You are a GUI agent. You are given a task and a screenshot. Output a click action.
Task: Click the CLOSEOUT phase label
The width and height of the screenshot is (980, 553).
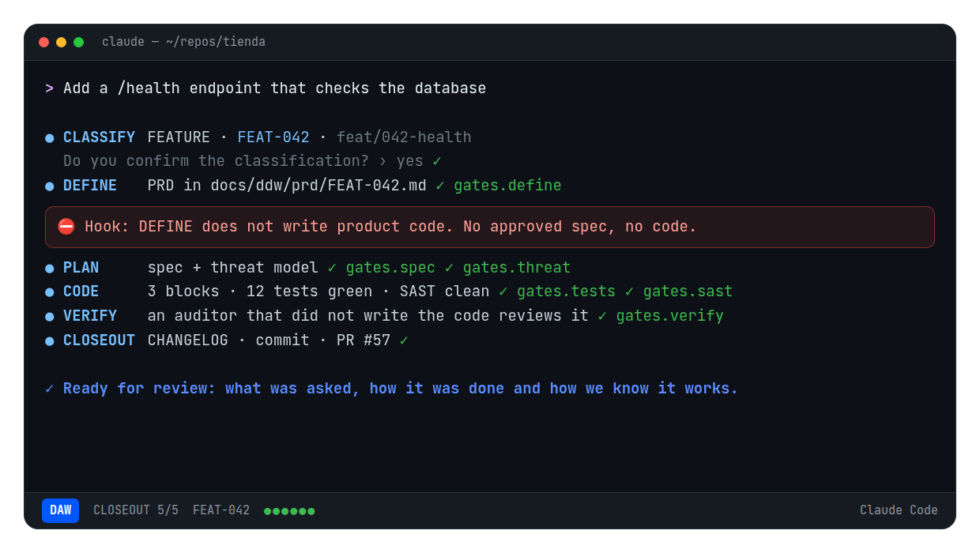[x=99, y=340]
